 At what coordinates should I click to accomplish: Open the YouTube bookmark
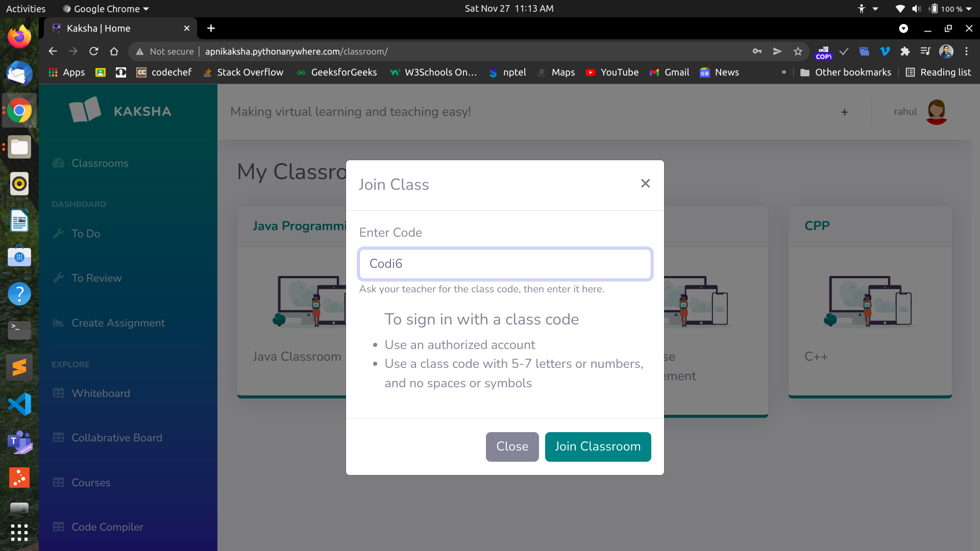[x=612, y=72]
